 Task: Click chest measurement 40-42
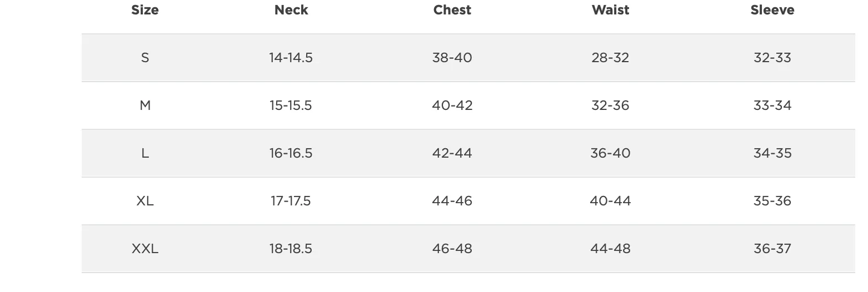click(452, 105)
